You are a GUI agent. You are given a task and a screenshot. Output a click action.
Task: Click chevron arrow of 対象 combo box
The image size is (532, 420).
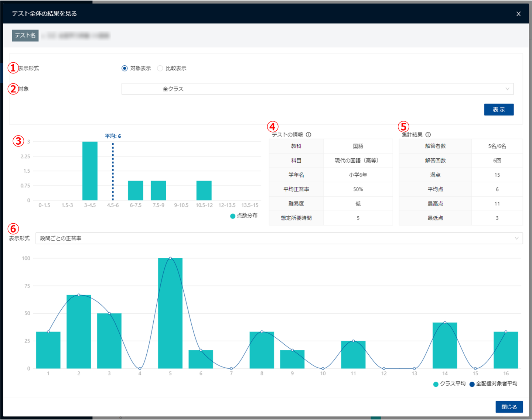507,89
